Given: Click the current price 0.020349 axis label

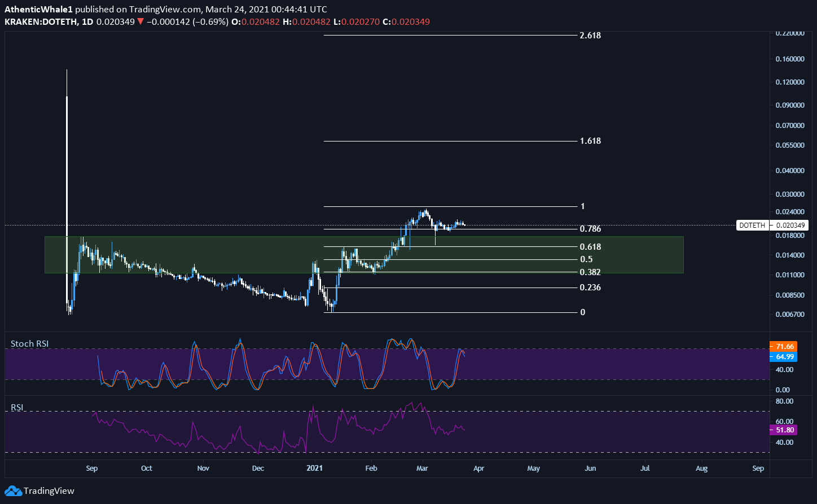Looking at the screenshot, I should coord(790,226).
